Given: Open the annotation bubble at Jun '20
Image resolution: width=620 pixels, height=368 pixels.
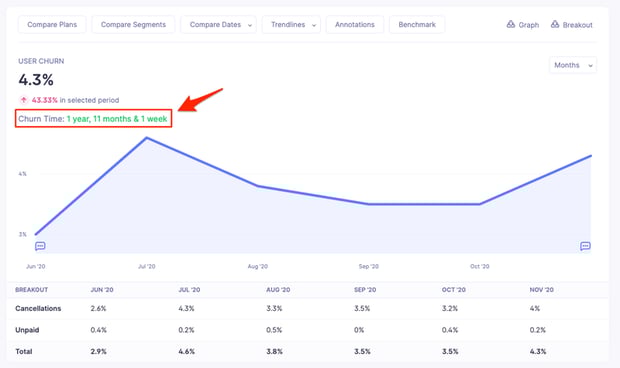Looking at the screenshot, I should click(40, 246).
